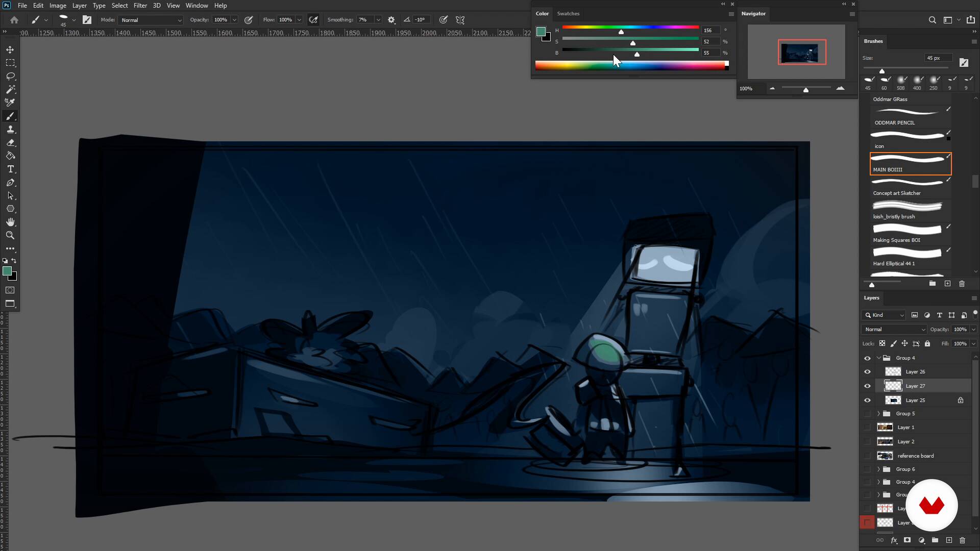The height and width of the screenshot is (551, 980).
Task: Open brush blending Mode dropdown
Action: coord(151,20)
